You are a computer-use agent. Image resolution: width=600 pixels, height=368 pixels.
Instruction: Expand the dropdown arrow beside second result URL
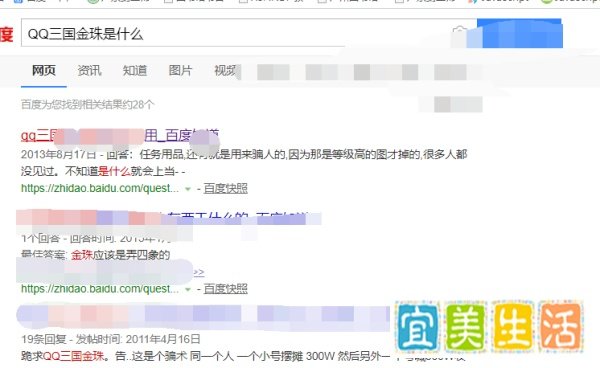[188, 289]
